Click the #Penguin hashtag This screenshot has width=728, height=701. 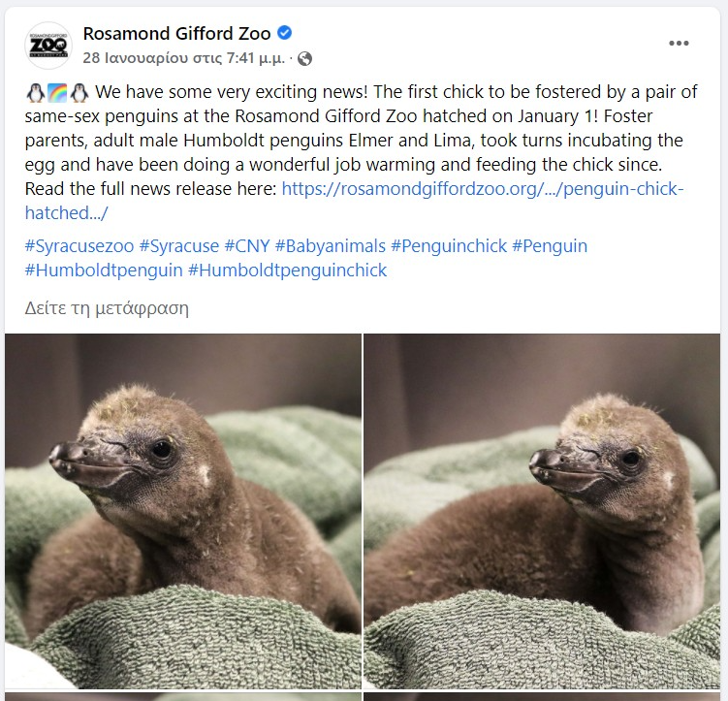550,245
